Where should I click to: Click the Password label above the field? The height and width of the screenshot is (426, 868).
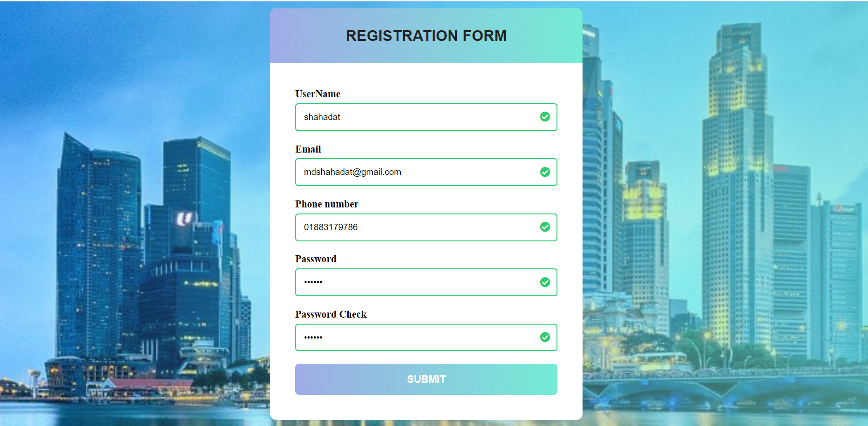click(316, 259)
